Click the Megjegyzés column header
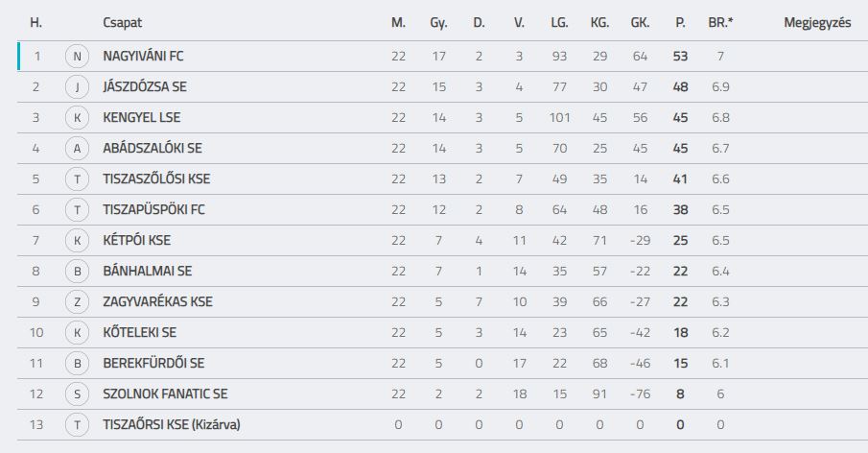This screenshot has width=868, height=453. coord(817,23)
